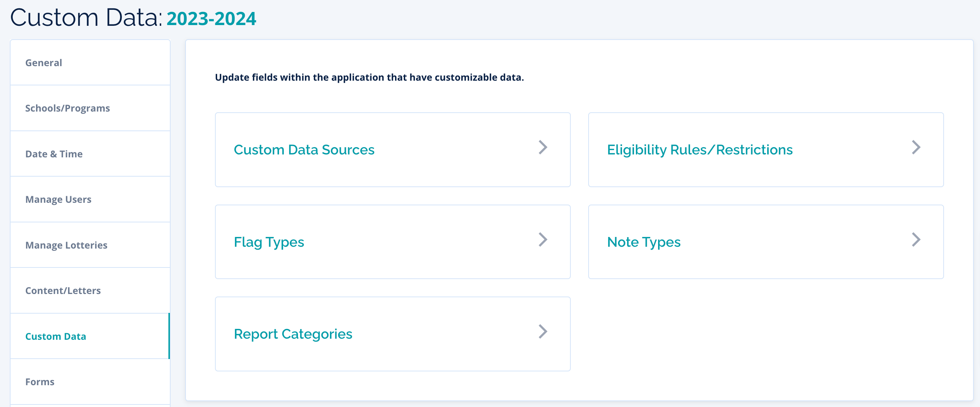This screenshot has height=407, width=980.
Task: Switch to the General settings tab
Action: point(44,63)
